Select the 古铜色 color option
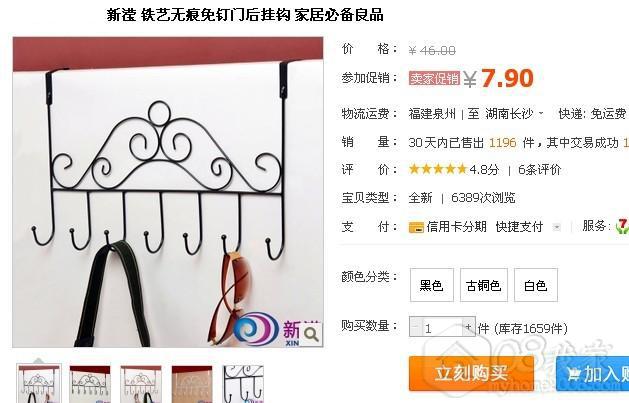The height and width of the screenshot is (403, 629). point(483,285)
